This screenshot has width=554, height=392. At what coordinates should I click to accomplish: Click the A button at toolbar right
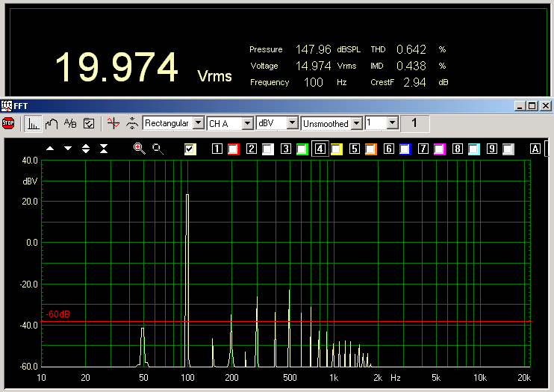pyautogui.click(x=535, y=149)
